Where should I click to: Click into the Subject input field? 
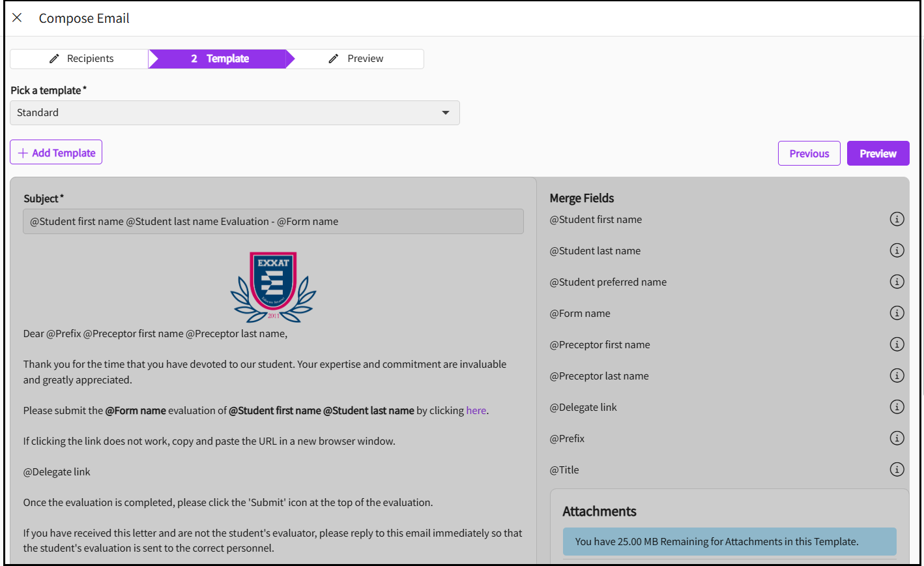[273, 222]
